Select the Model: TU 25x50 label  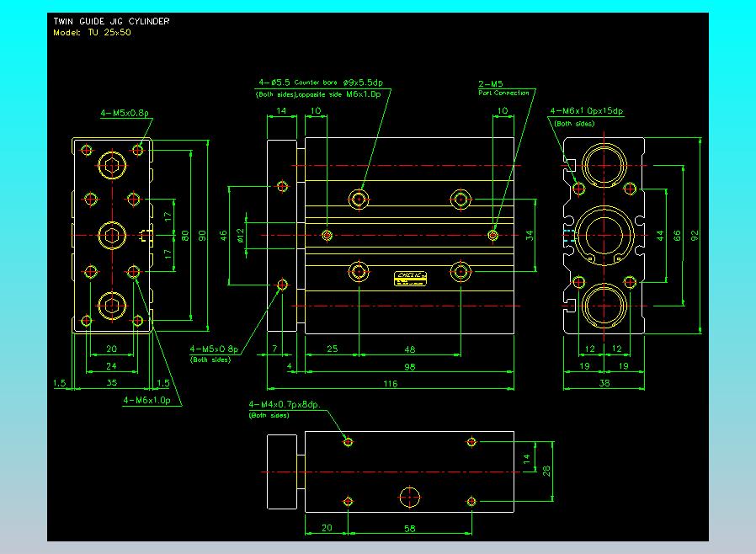92,32
